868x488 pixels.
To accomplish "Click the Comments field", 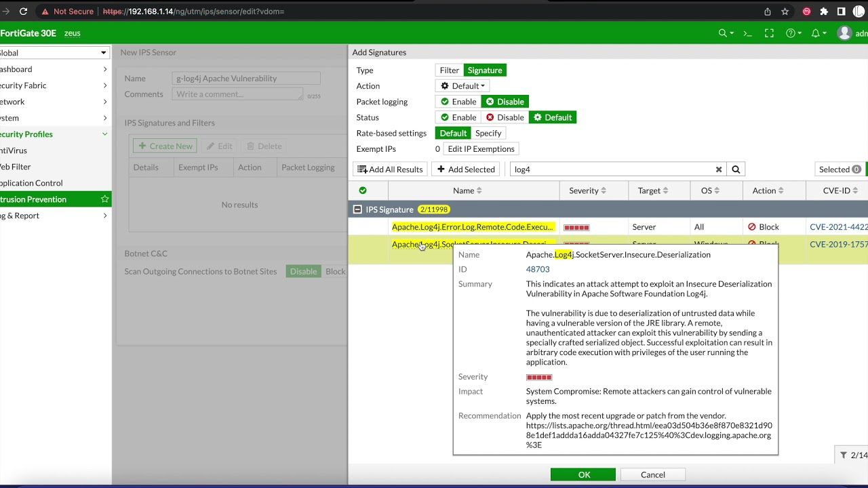I will [x=237, y=94].
